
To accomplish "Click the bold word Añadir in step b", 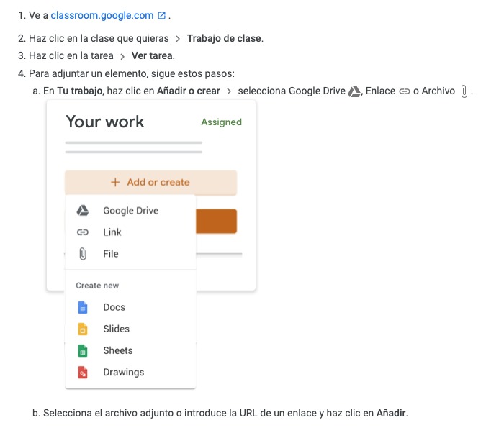I will click(x=391, y=413).
